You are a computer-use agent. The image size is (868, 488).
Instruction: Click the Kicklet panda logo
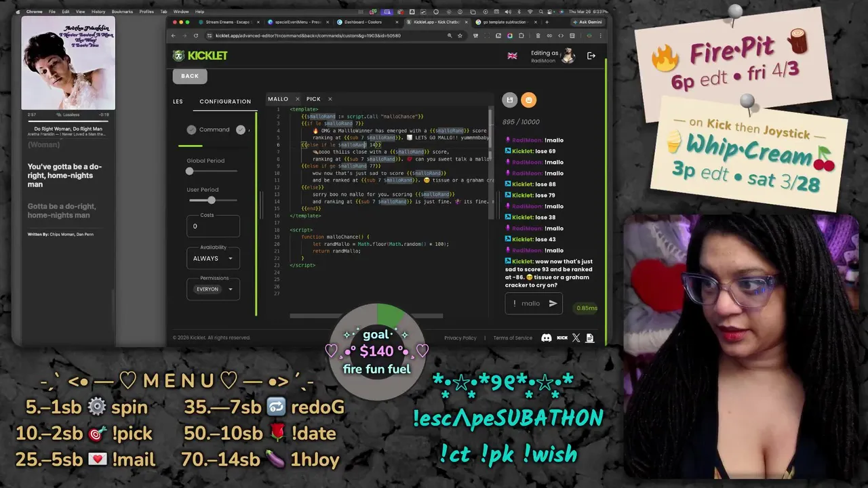[x=178, y=56]
